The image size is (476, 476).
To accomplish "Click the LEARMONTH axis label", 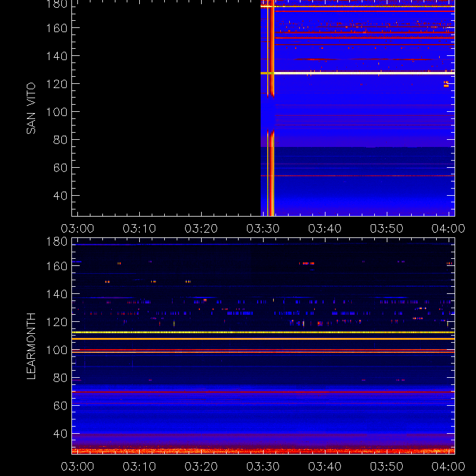I will (31, 346).
